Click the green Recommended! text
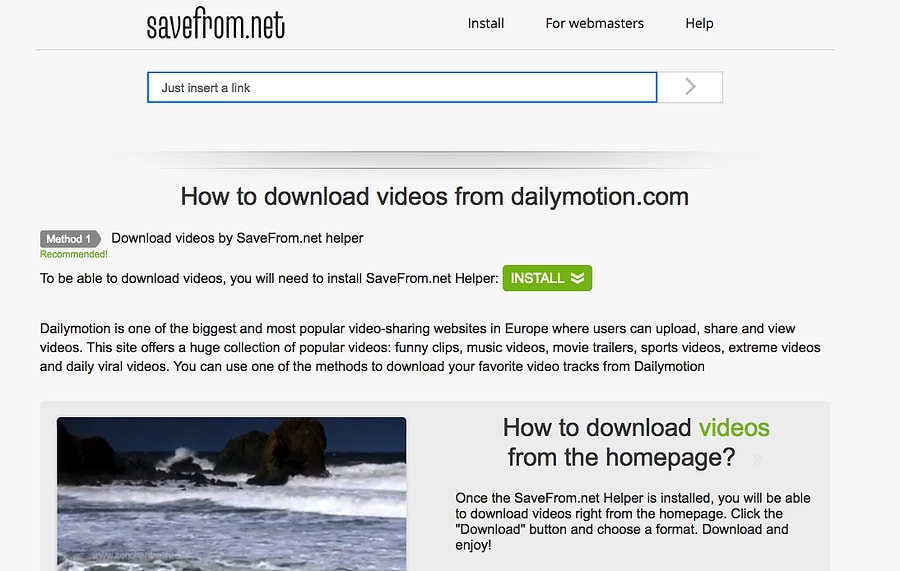The image size is (900, 571). pos(73,254)
